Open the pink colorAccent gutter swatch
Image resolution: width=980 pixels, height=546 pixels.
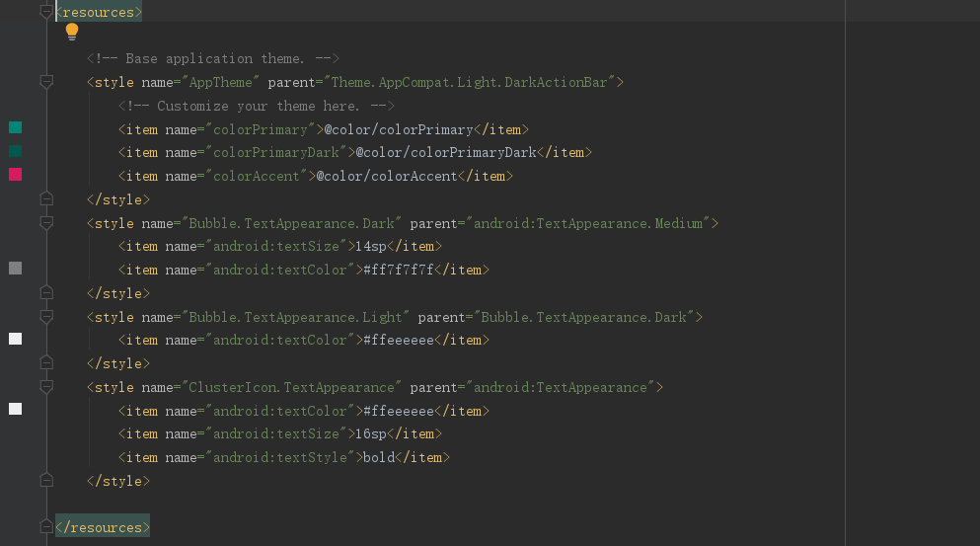(x=16, y=175)
